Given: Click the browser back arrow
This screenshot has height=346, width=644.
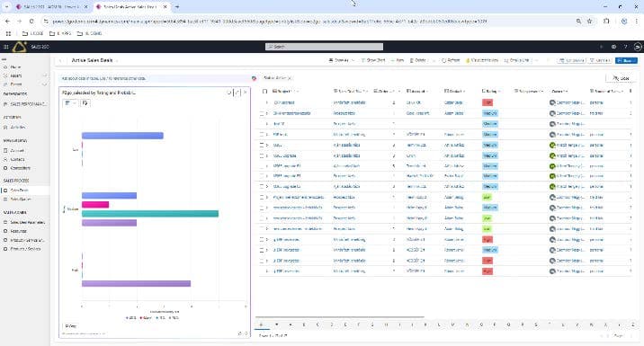Looking at the screenshot, I should tap(8, 21).
